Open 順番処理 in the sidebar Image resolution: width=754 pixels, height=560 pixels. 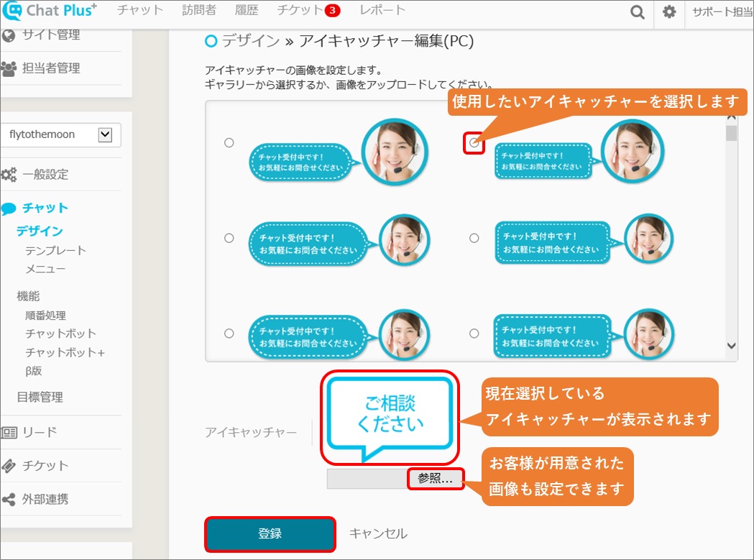click(46, 316)
